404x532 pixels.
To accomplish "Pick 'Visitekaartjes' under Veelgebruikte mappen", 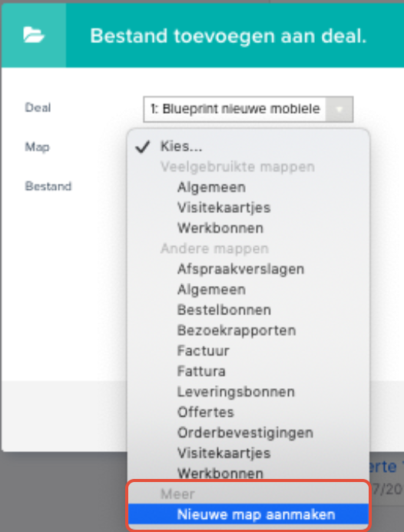I will coord(248,208).
